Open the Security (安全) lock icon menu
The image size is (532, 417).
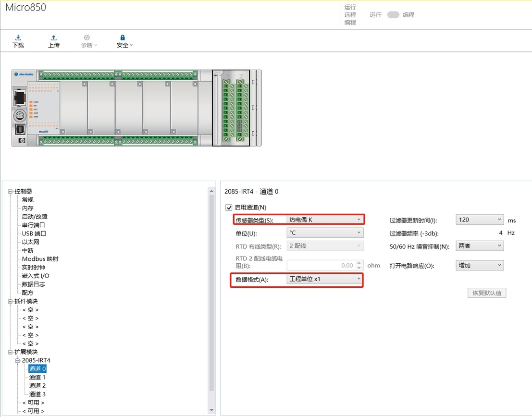click(x=123, y=38)
